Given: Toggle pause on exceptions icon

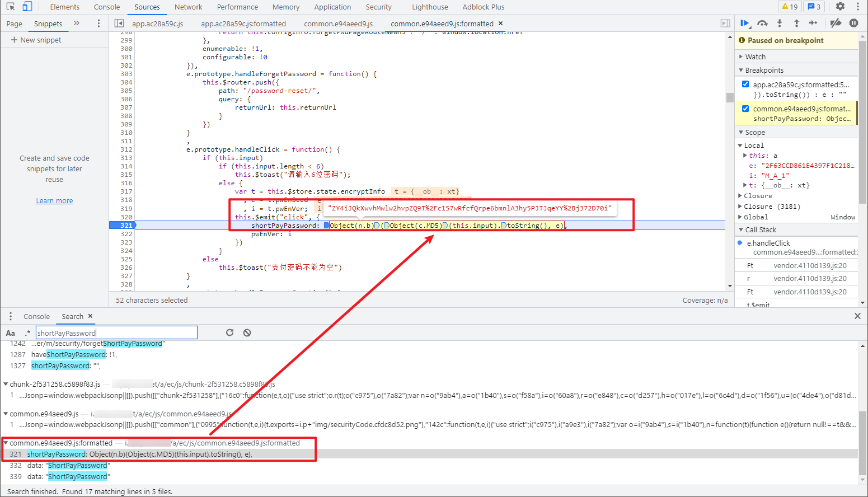Looking at the screenshot, I should 853,23.
